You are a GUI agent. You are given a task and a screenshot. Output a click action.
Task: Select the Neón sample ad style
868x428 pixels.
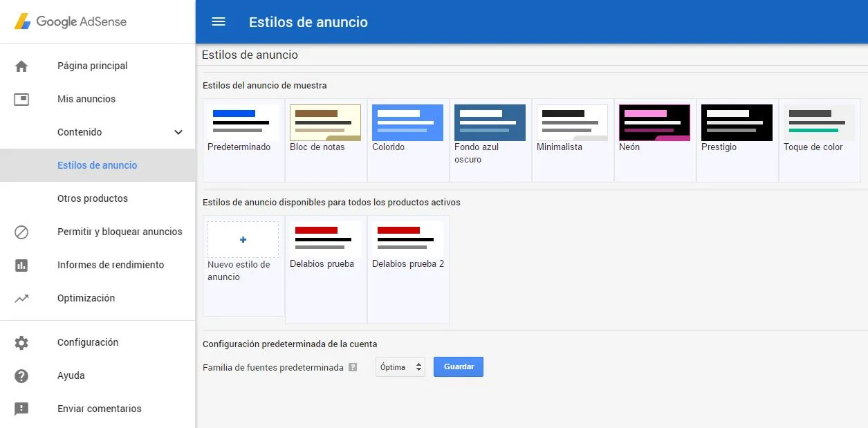654,123
